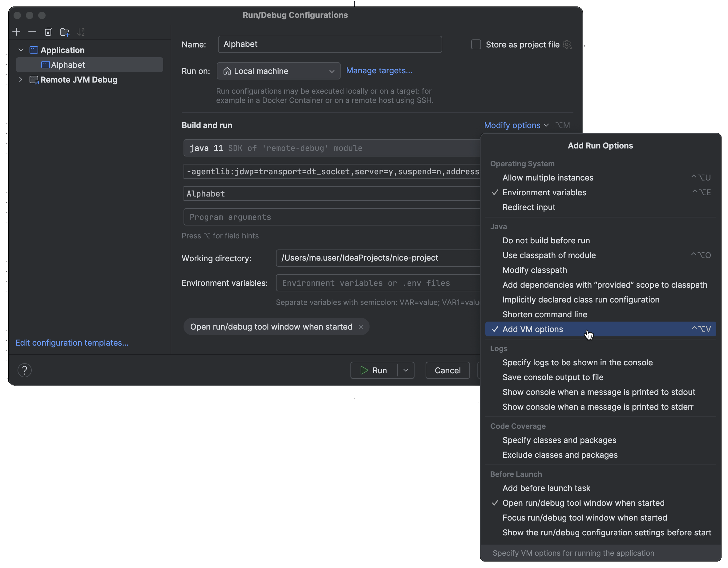Click Edit configuration templates link
Viewport: 728px width, 568px height.
click(x=72, y=343)
